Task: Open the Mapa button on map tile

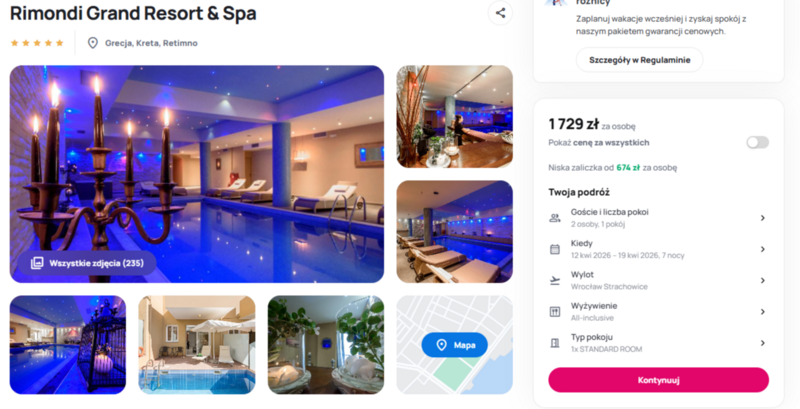Action: click(455, 345)
